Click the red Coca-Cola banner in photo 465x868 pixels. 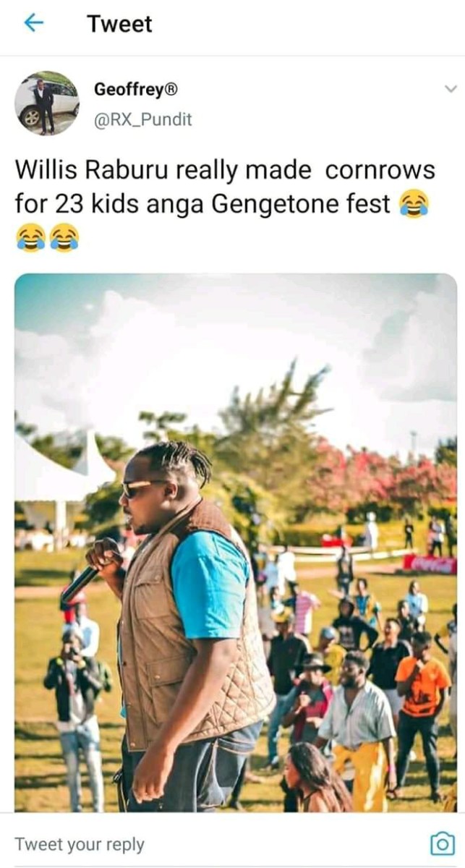(429, 563)
